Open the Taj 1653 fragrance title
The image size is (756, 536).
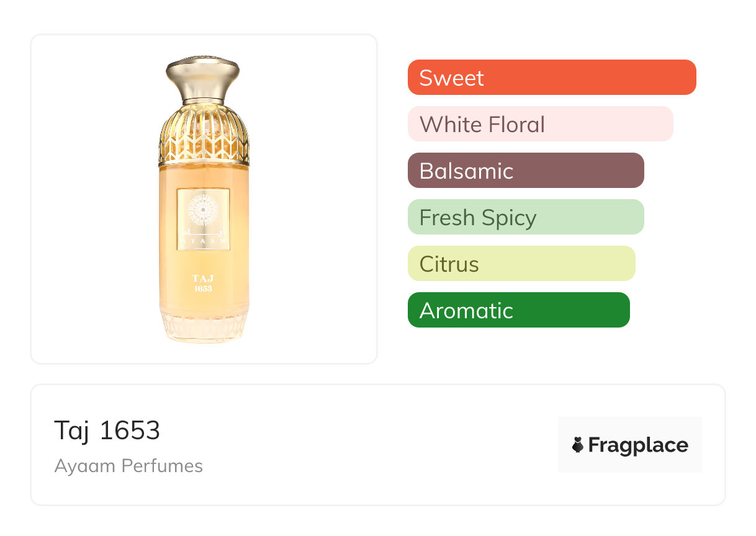(107, 430)
